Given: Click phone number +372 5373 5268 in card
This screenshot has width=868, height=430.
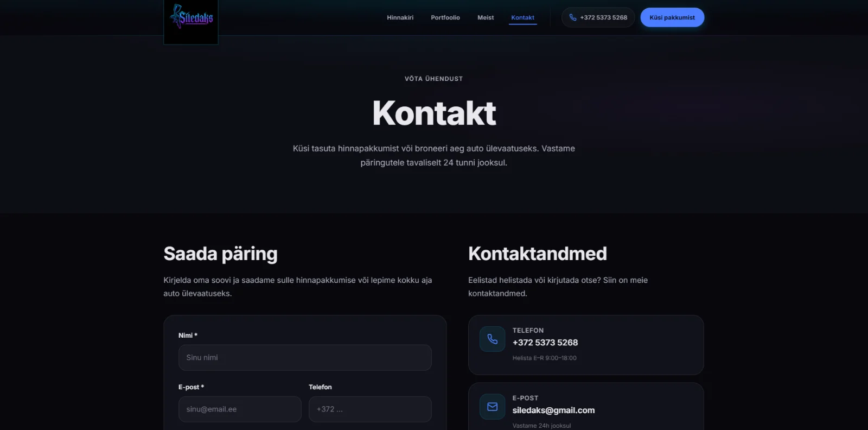Looking at the screenshot, I should [545, 343].
